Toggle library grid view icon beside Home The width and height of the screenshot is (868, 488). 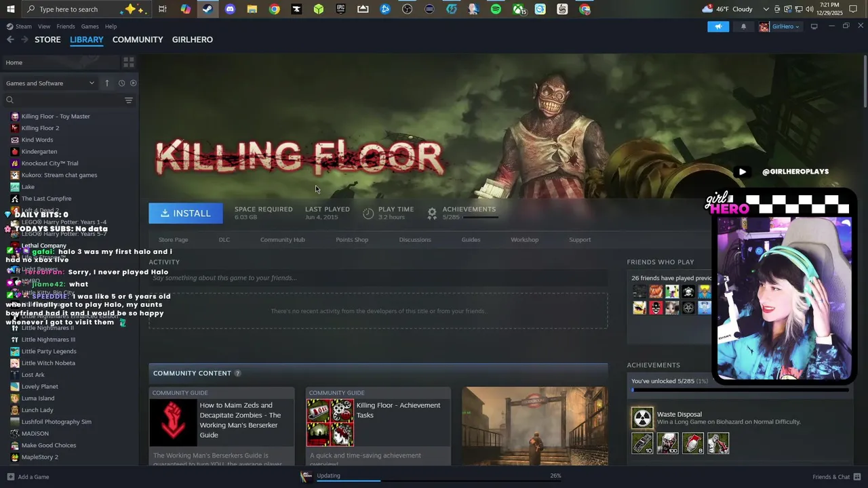click(x=128, y=62)
